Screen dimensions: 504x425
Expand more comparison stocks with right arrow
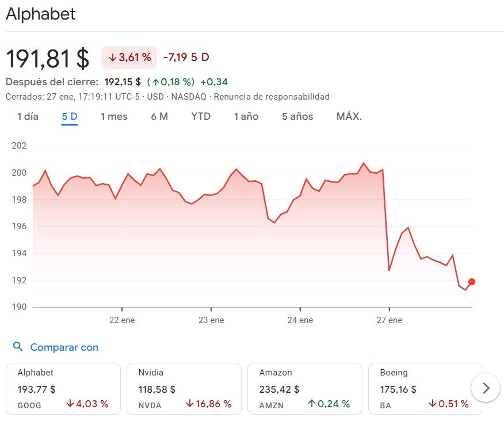click(485, 388)
